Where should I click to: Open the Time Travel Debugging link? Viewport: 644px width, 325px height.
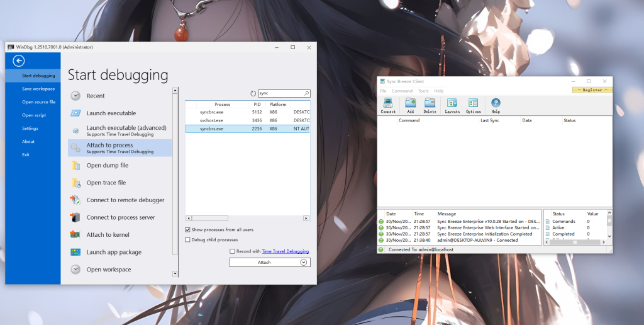click(x=285, y=251)
